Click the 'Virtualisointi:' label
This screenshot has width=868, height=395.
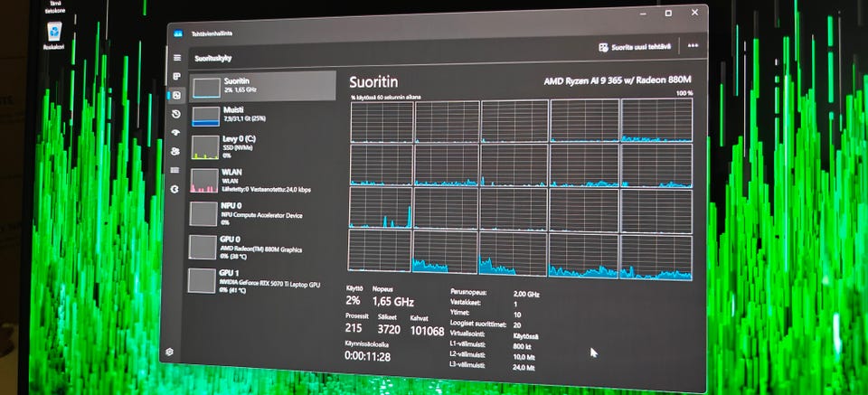[469, 334]
